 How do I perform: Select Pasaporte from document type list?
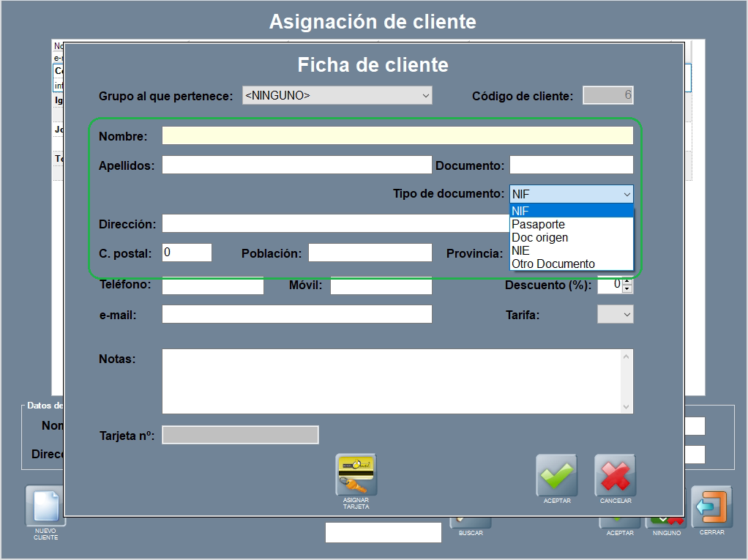pyautogui.click(x=538, y=225)
